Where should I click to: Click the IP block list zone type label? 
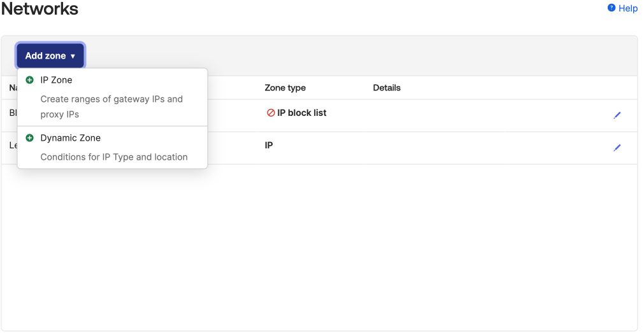coord(302,113)
